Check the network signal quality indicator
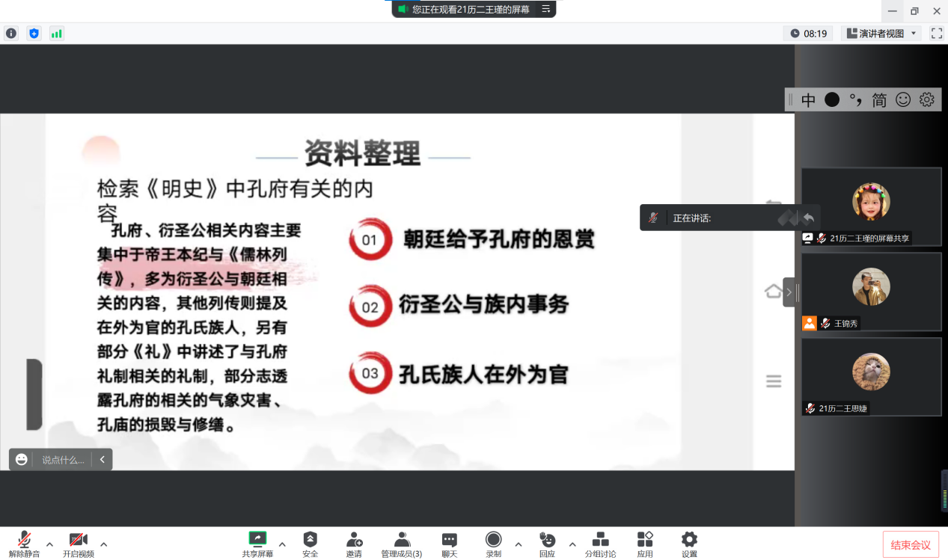The height and width of the screenshot is (560, 948). pyautogui.click(x=56, y=34)
